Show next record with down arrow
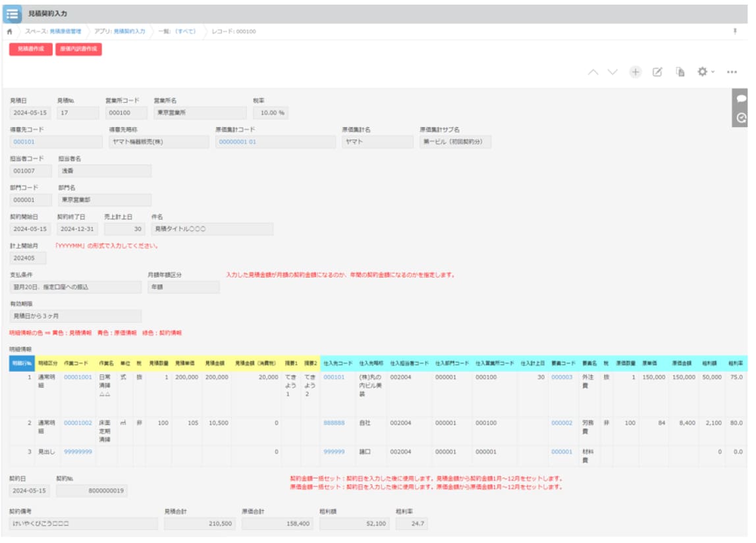This screenshot has width=756, height=543. [612, 72]
